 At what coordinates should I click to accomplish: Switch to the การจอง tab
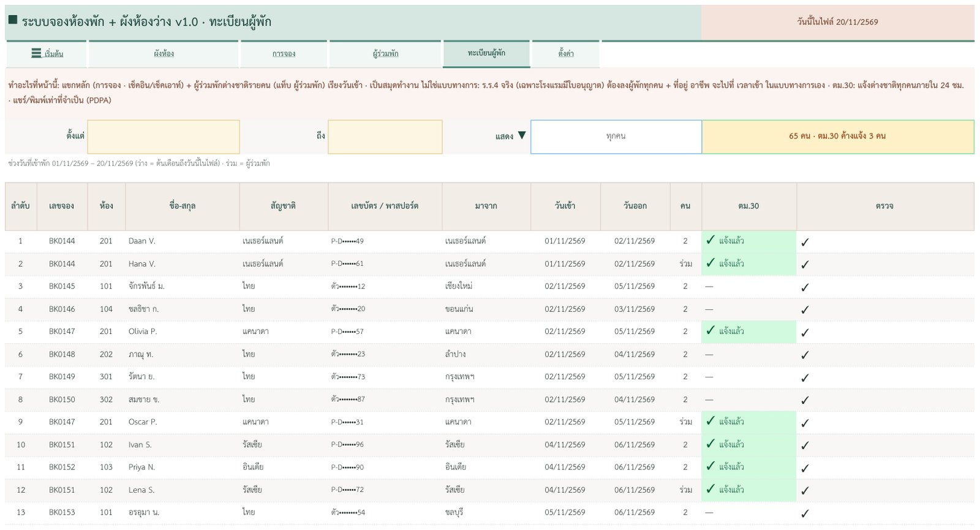tap(284, 54)
